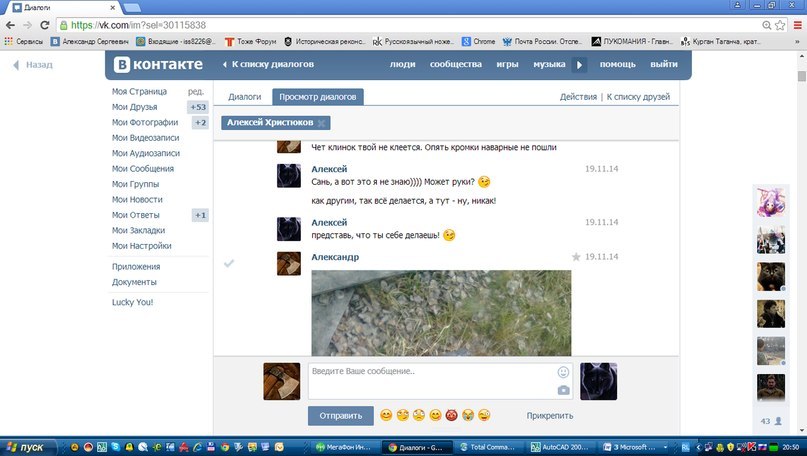Open Мои Настройки in the sidebar

click(x=142, y=246)
